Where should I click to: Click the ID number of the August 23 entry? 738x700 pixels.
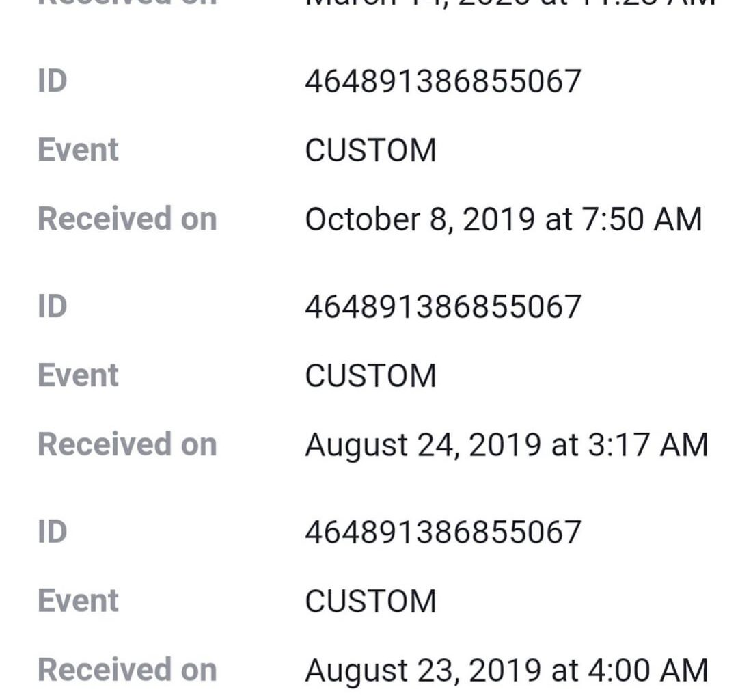pos(443,533)
